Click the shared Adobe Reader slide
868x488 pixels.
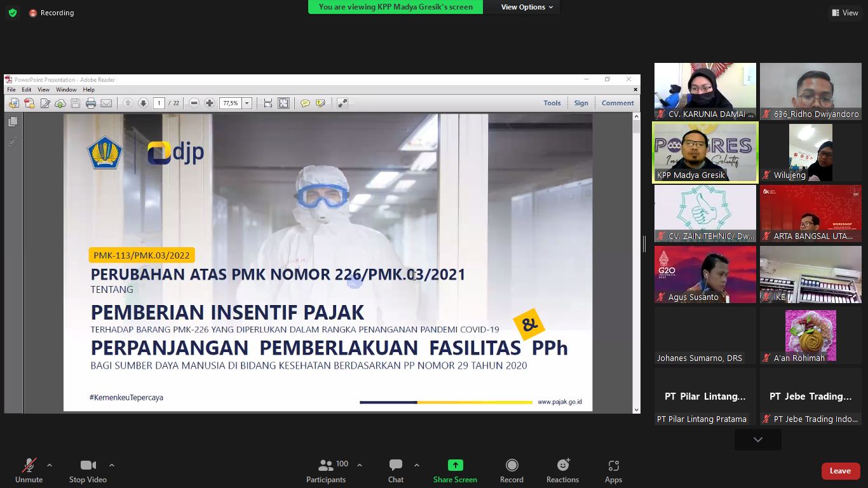pyautogui.click(x=328, y=262)
